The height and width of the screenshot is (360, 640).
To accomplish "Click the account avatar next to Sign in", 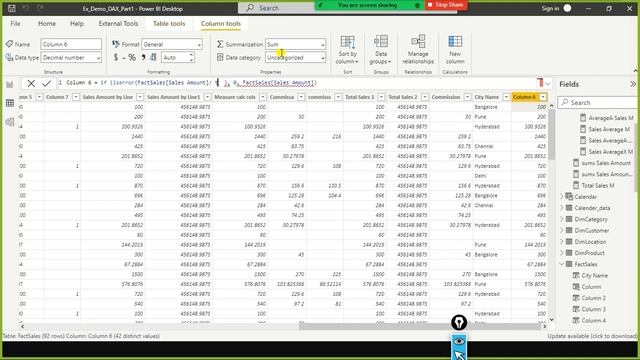I will coord(567,8).
